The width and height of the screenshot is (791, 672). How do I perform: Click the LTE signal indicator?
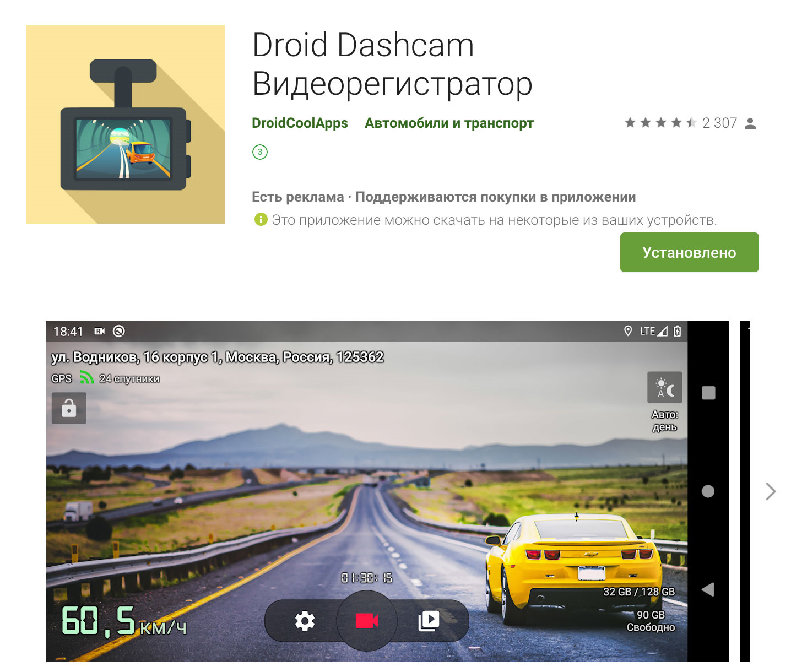click(x=653, y=331)
